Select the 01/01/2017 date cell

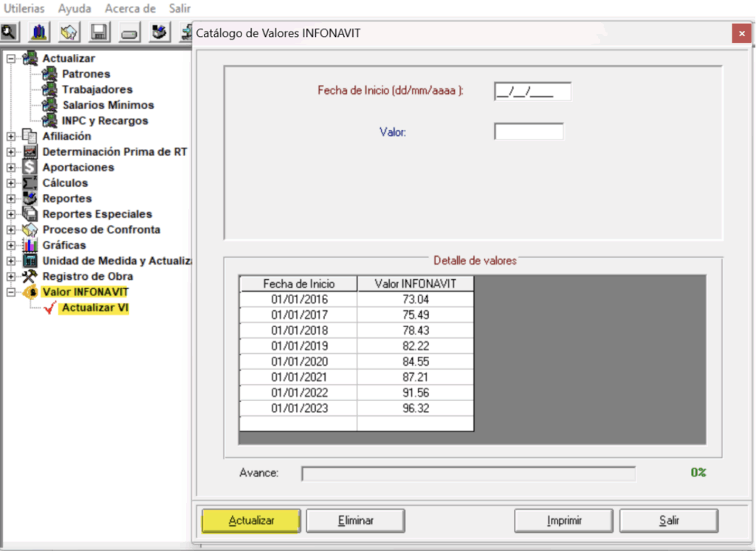coord(298,315)
